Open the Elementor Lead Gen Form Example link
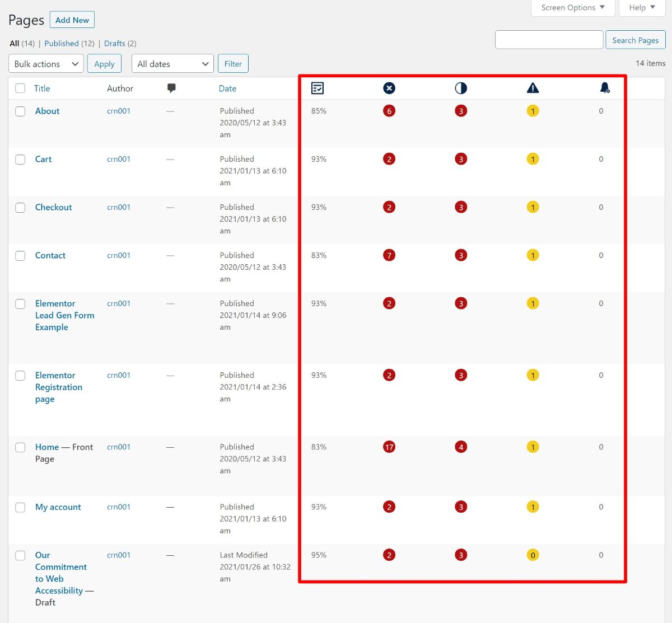The width and height of the screenshot is (672, 623). click(64, 315)
